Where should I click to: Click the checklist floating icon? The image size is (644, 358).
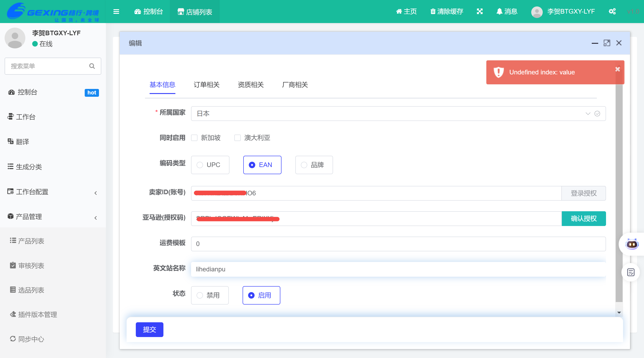coord(631,272)
